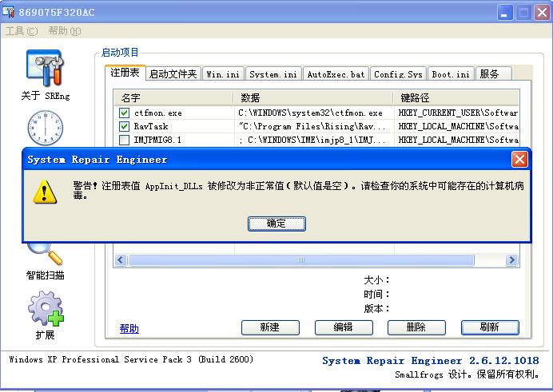Close the main application window
The image size is (553, 392).
pos(542,13)
